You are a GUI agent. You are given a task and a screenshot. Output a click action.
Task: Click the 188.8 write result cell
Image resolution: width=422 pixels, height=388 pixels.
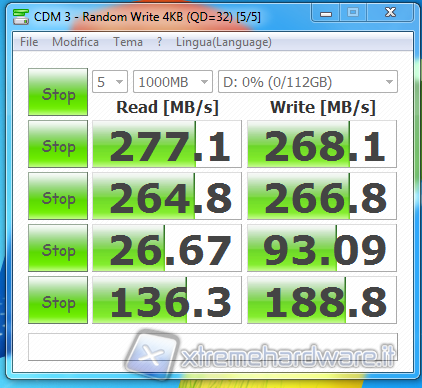[322, 300]
